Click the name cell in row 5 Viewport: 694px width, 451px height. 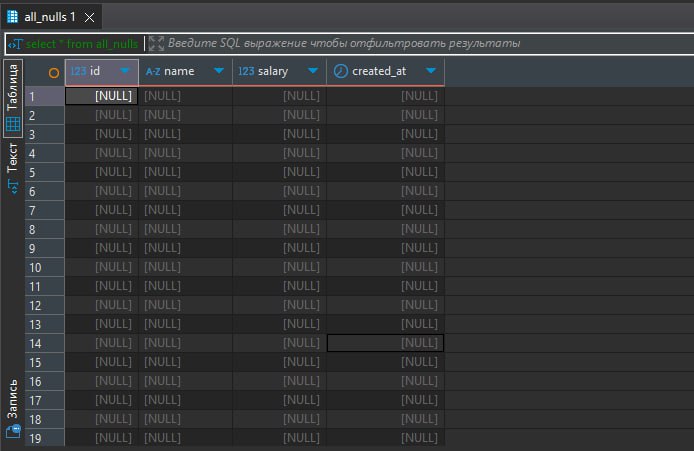pyautogui.click(x=185, y=172)
